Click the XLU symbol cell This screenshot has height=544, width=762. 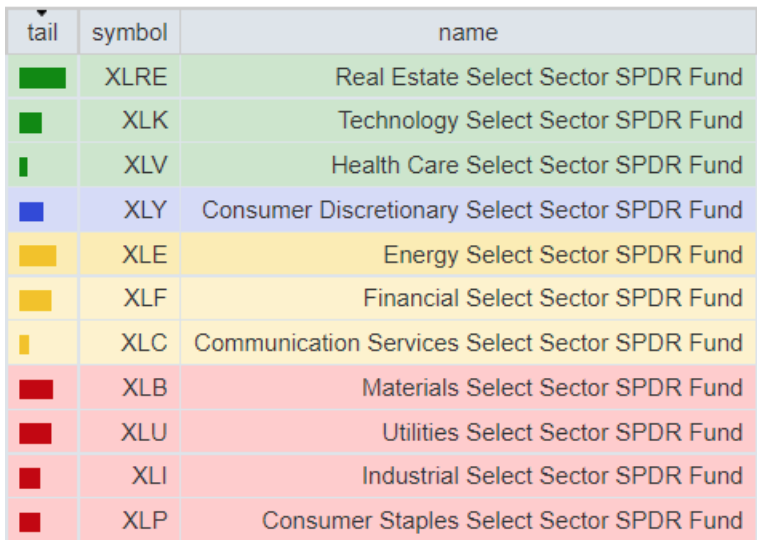point(145,432)
